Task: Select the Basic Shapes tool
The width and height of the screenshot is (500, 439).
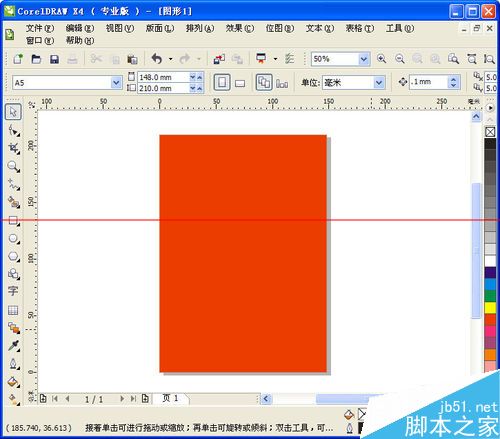Action: [x=13, y=274]
